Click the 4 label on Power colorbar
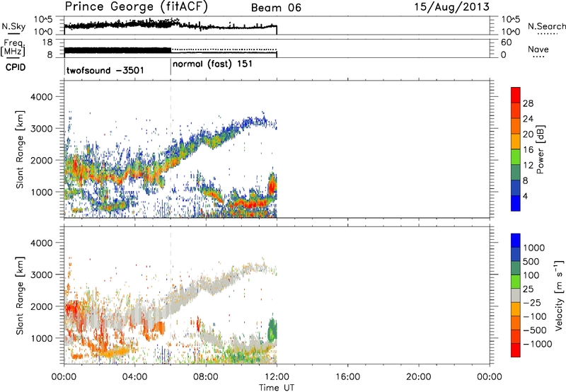Image resolution: width=566 pixels, height=392 pixels. click(525, 197)
